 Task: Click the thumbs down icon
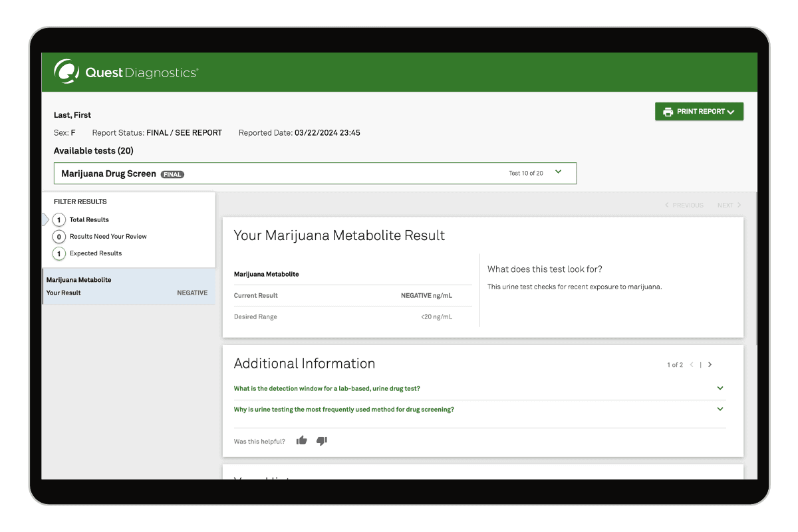322,441
